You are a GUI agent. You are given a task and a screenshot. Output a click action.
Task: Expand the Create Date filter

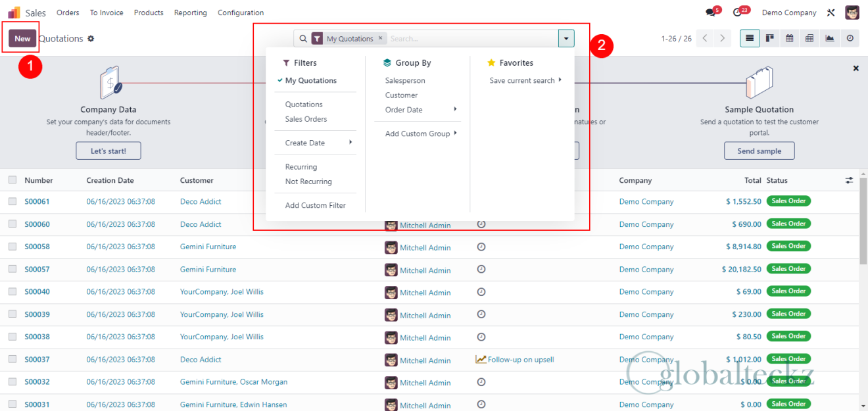[x=318, y=143]
